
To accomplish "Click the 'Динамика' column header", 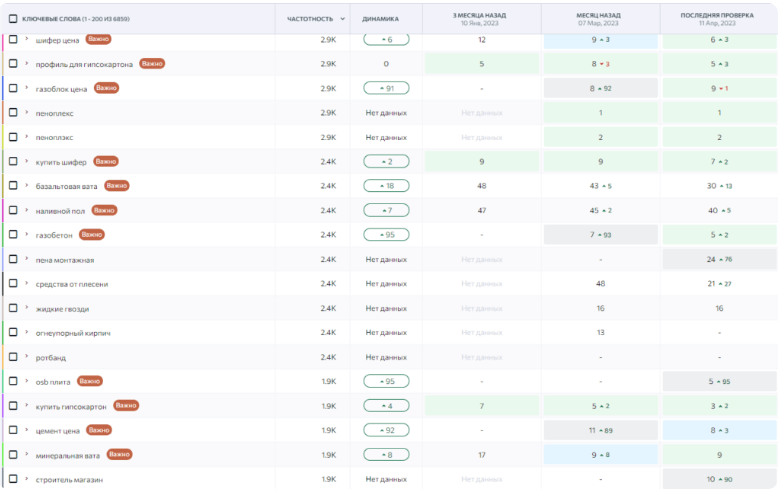I will (x=381, y=19).
